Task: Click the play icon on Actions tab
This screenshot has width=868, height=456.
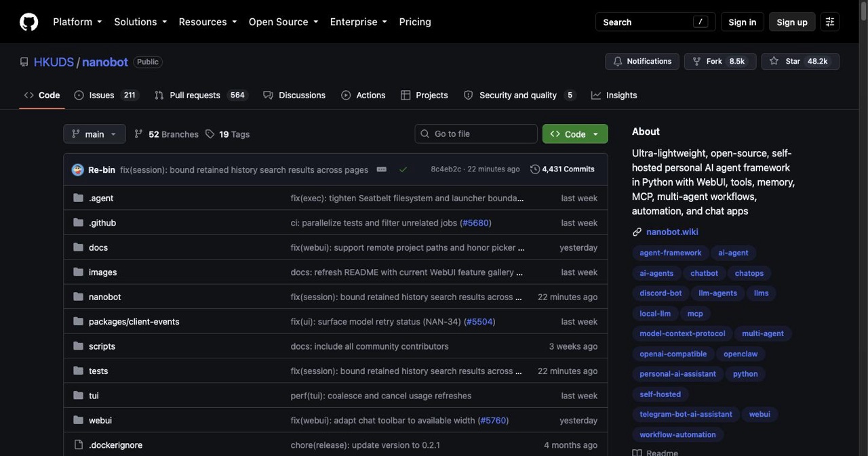Action: [346, 96]
